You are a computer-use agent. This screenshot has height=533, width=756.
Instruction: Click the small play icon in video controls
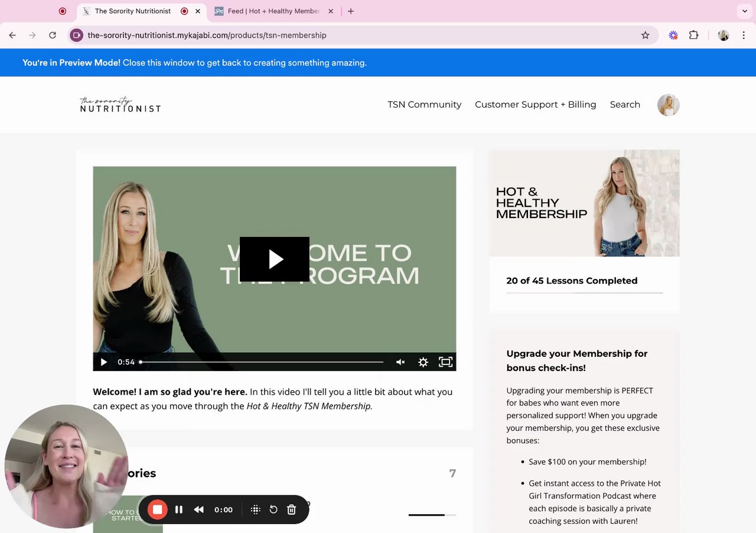pos(104,362)
